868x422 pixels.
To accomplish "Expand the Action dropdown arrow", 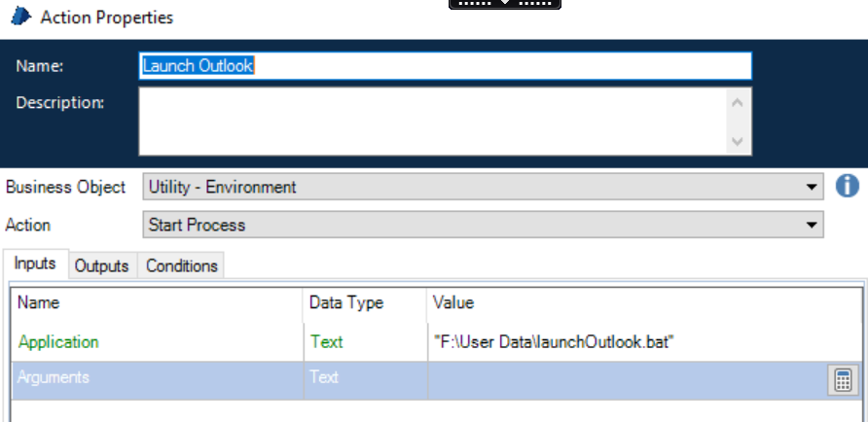I will [x=812, y=225].
